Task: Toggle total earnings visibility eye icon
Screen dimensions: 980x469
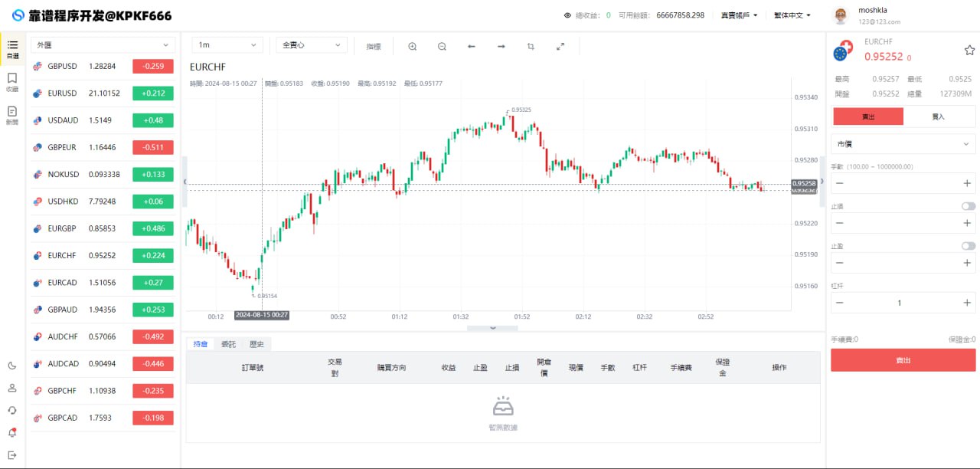Action: [567, 15]
